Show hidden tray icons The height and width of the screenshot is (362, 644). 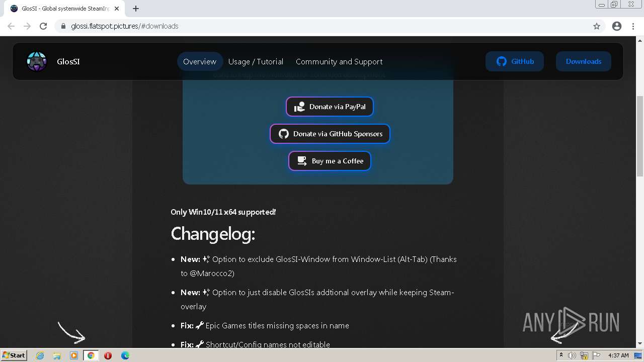pos(561,355)
